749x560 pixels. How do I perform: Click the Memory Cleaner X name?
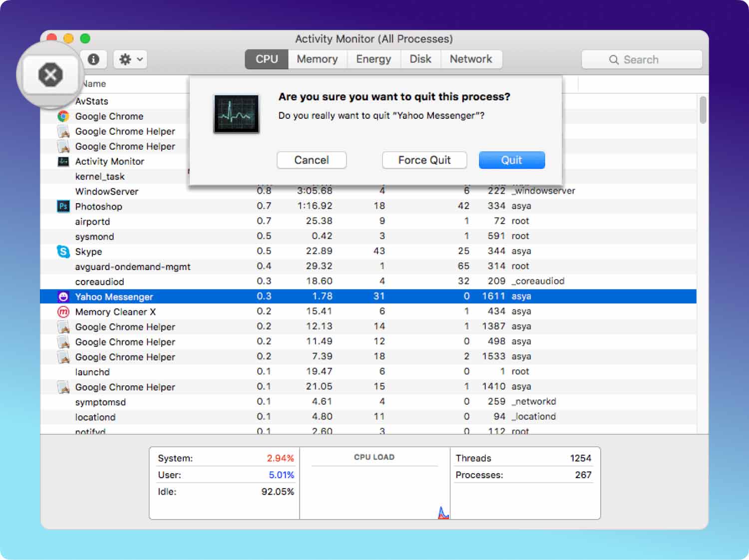tap(115, 312)
